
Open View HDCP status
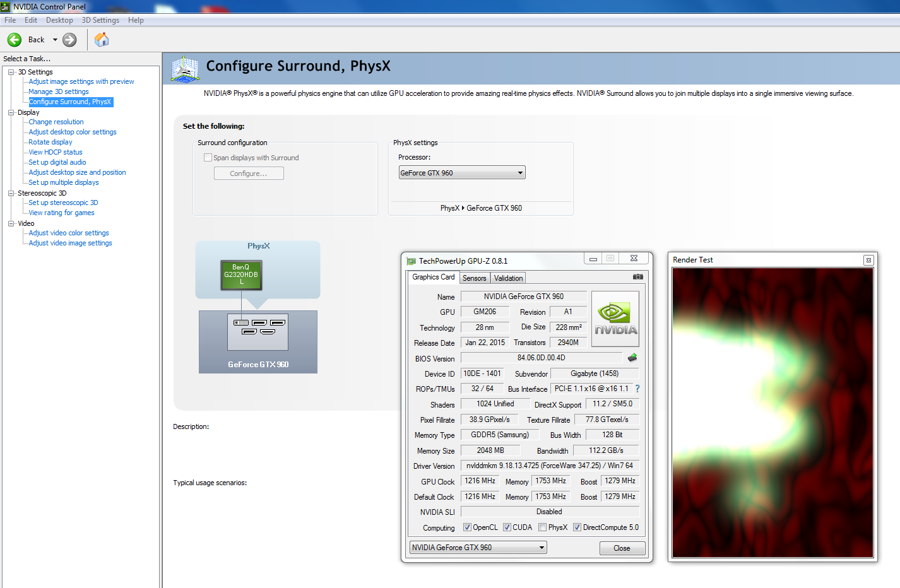[x=56, y=152]
